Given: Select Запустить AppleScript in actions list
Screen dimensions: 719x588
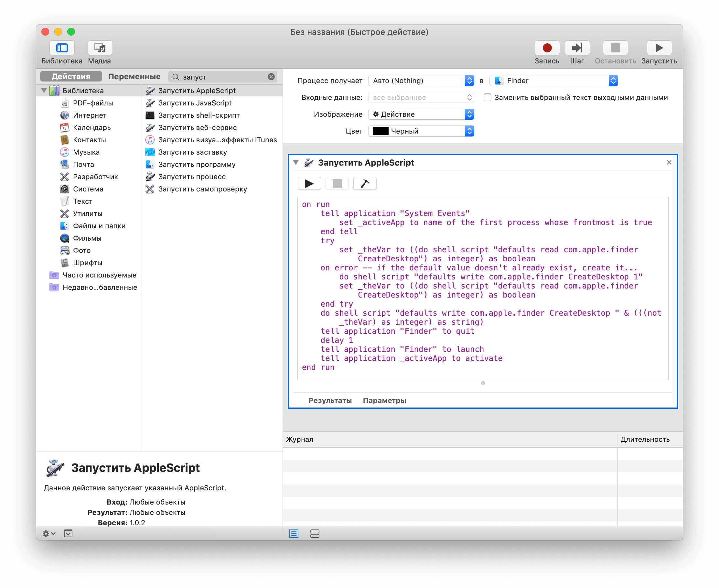Looking at the screenshot, I should (x=212, y=91).
